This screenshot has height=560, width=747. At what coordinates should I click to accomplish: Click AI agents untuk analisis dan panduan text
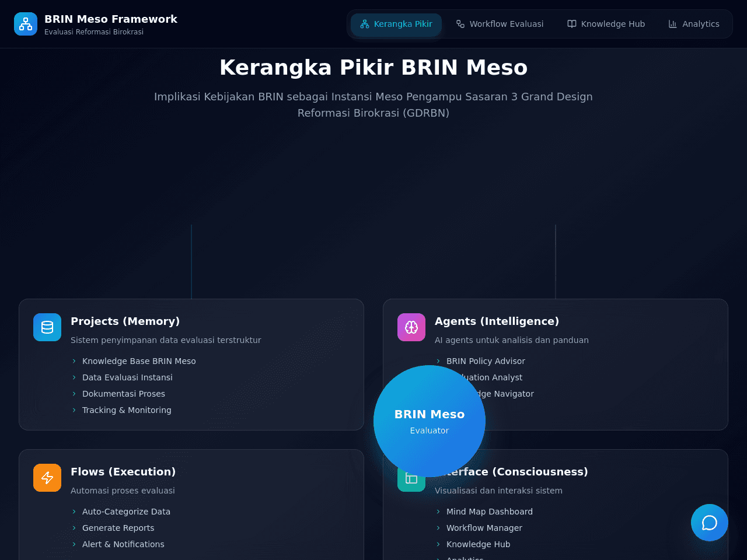click(512, 340)
